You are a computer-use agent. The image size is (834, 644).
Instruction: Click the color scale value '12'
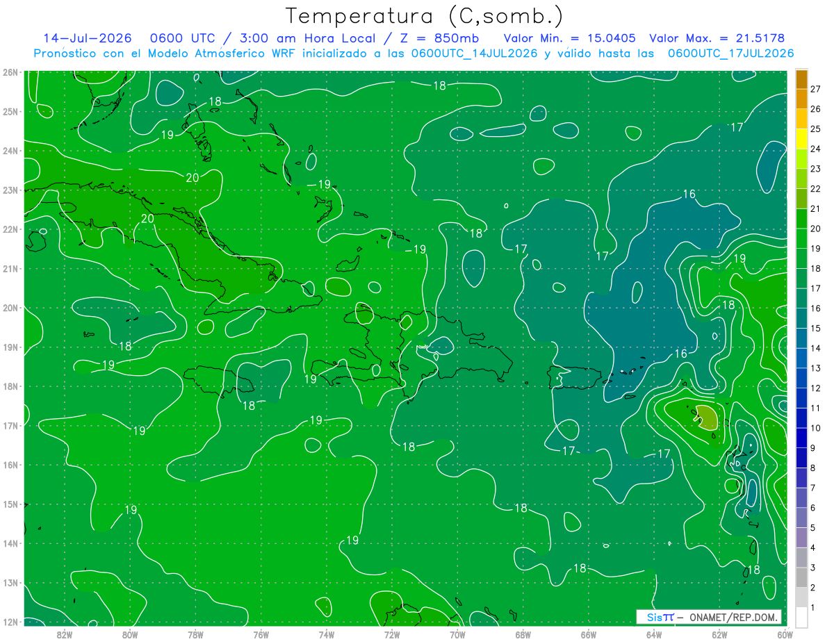[x=815, y=388]
